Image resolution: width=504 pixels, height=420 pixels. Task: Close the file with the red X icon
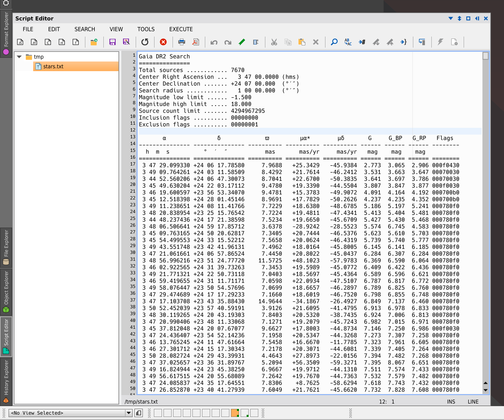click(x=163, y=42)
